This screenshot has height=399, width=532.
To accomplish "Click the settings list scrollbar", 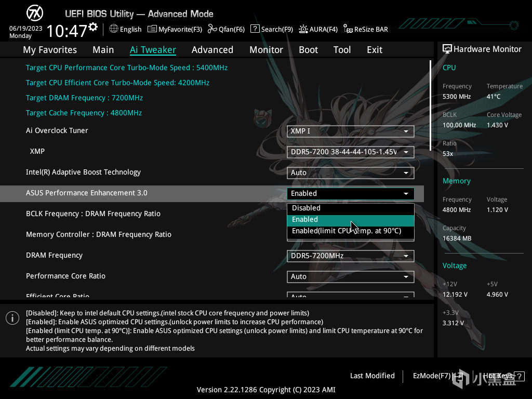I will coord(430,105).
